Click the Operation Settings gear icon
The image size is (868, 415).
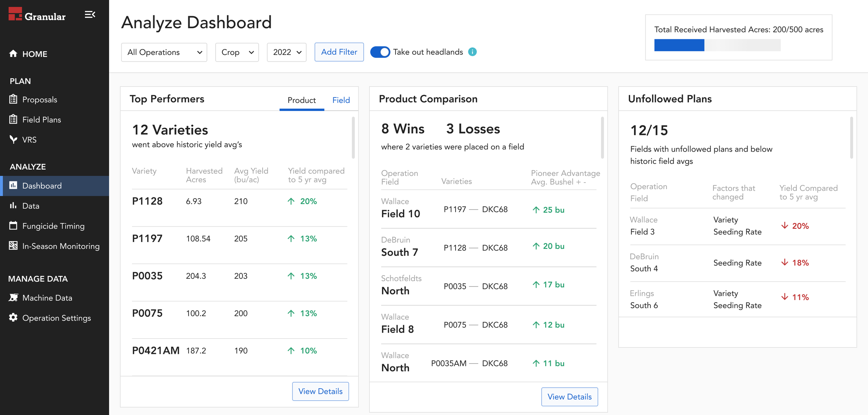tap(13, 318)
